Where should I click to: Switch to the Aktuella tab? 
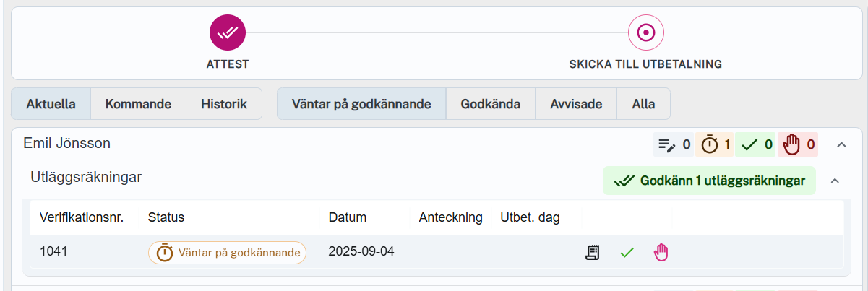(x=51, y=104)
